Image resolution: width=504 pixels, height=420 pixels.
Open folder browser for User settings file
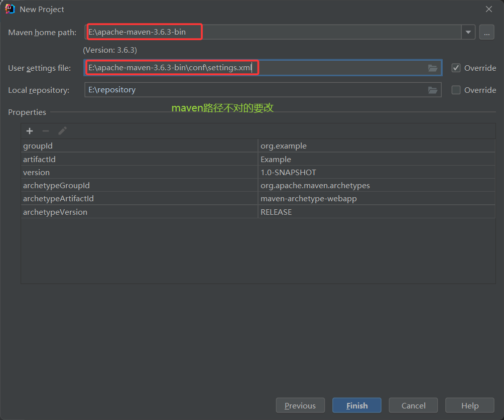433,68
